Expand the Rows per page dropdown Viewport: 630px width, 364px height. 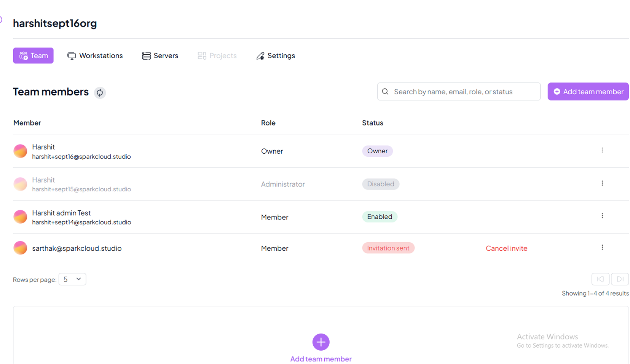72,279
